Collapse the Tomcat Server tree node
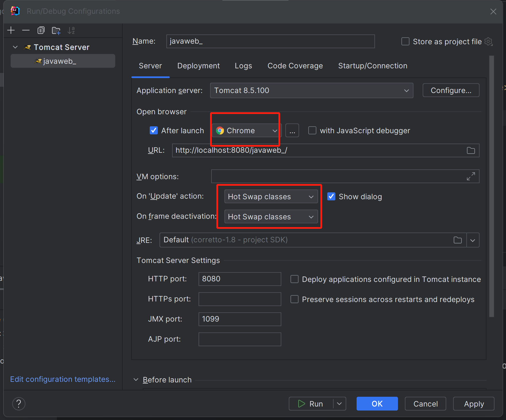Viewport: 506px width, 420px height. click(x=15, y=47)
